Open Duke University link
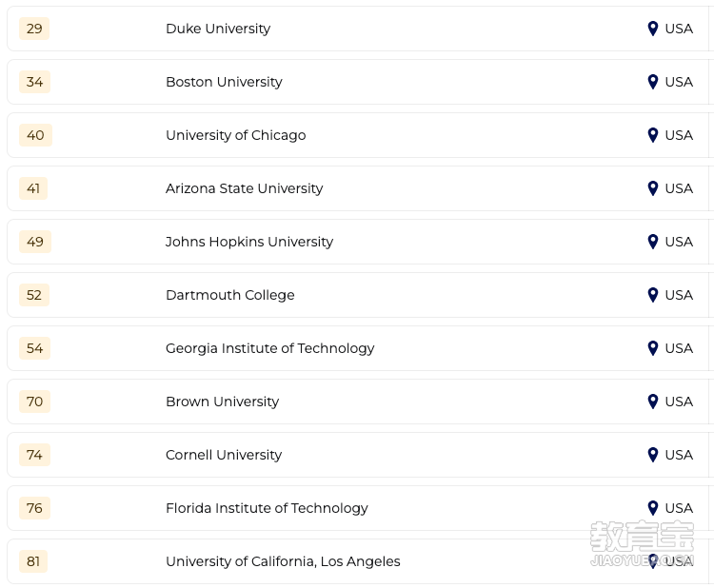The width and height of the screenshot is (714, 588). [218, 29]
